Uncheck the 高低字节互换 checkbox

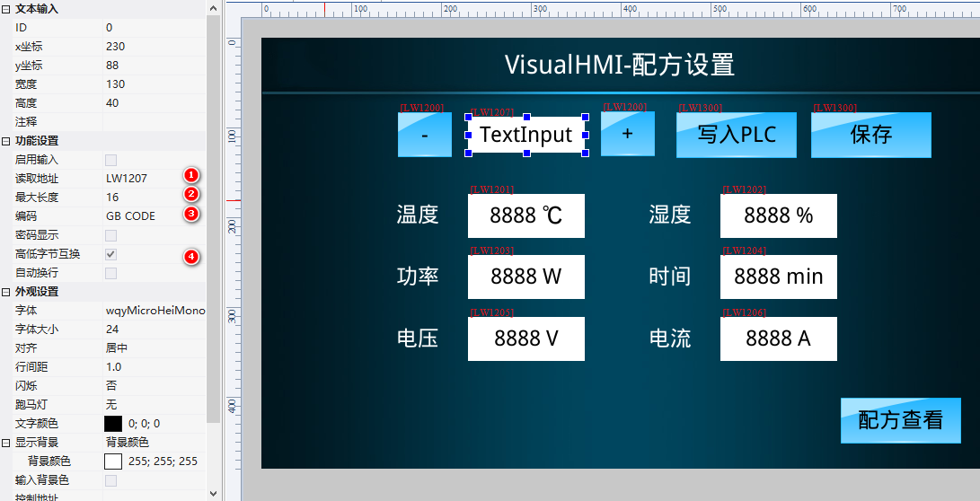pyautogui.click(x=111, y=254)
